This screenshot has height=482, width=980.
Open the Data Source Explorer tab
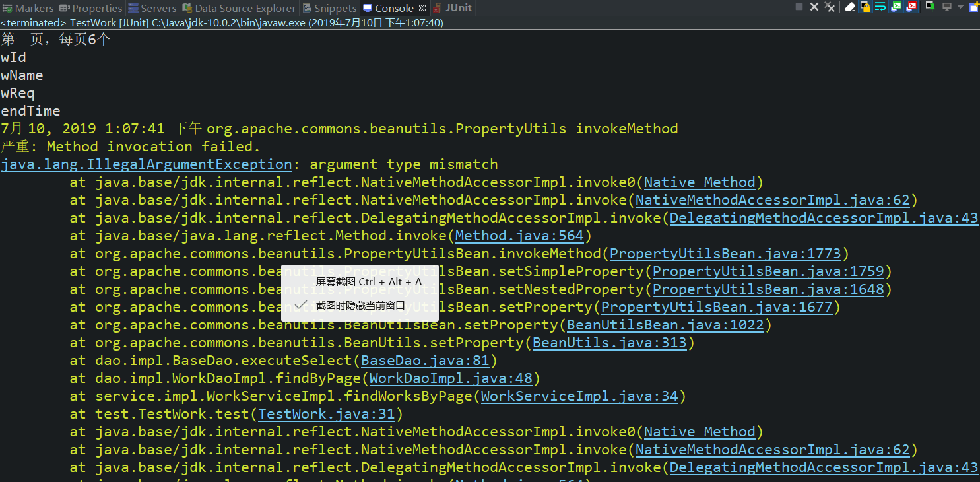(x=240, y=8)
